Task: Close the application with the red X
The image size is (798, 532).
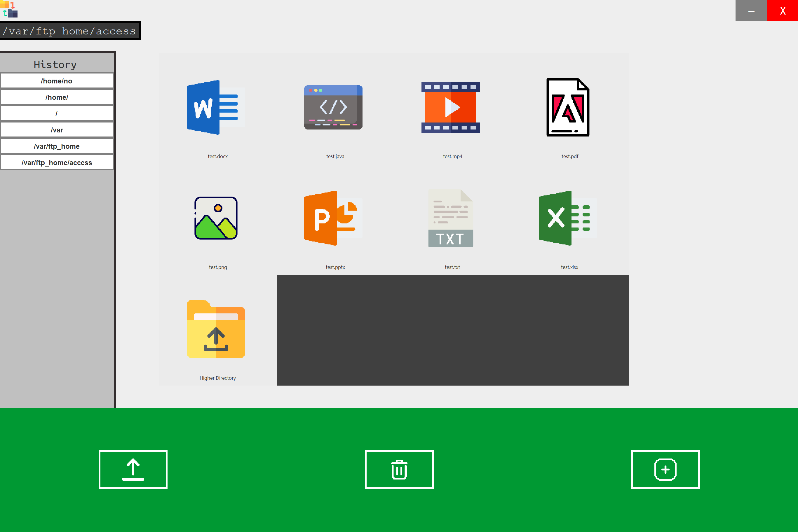Action: pos(783,10)
